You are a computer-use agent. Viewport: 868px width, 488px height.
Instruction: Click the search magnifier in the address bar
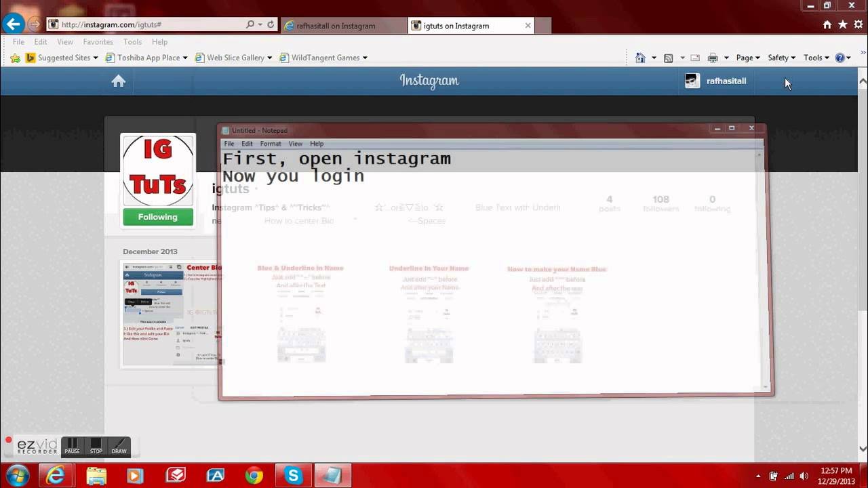point(250,24)
